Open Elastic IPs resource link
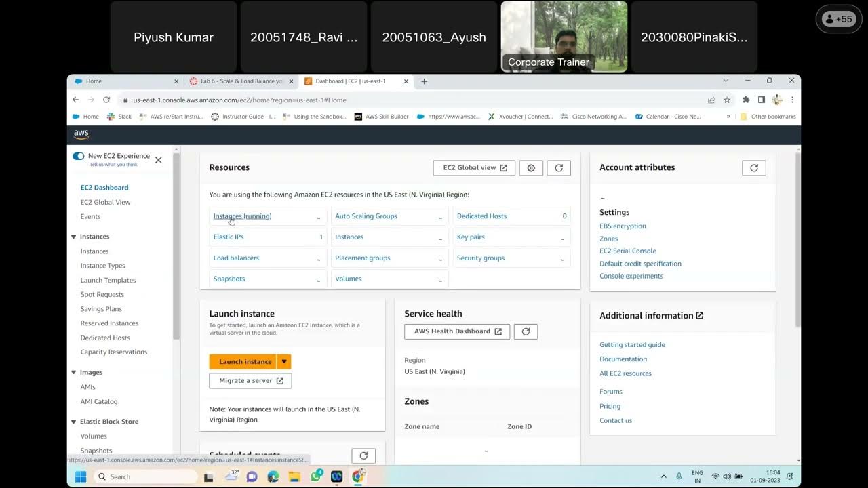Screen dimensions: 868x488 (229, 237)
